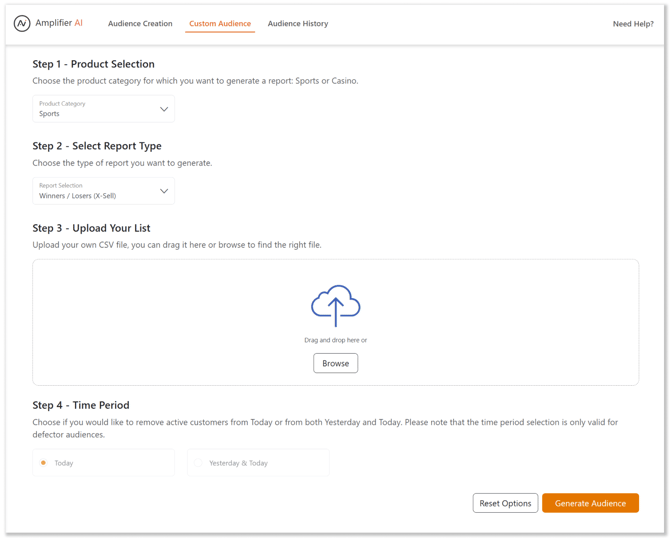Expand the Winners / Losers (X-Sell) selection
The image size is (670, 538).
click(x=78, y=196)
